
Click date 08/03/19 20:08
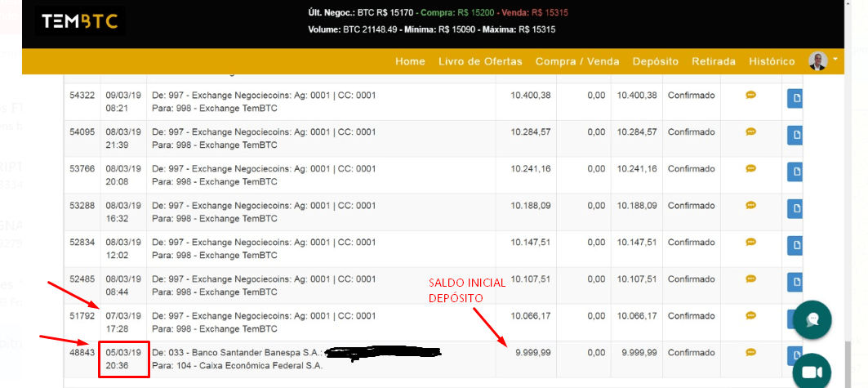pos(123,175)
